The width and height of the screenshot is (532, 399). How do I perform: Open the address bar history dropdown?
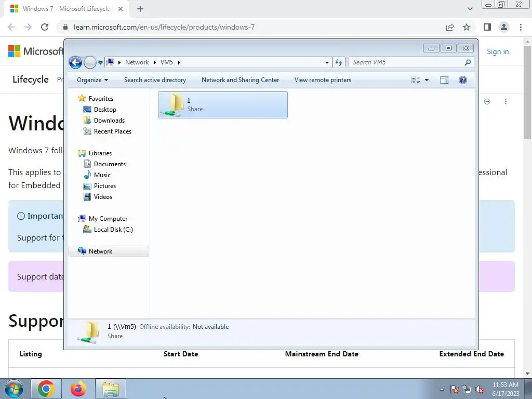coord(327,62)
